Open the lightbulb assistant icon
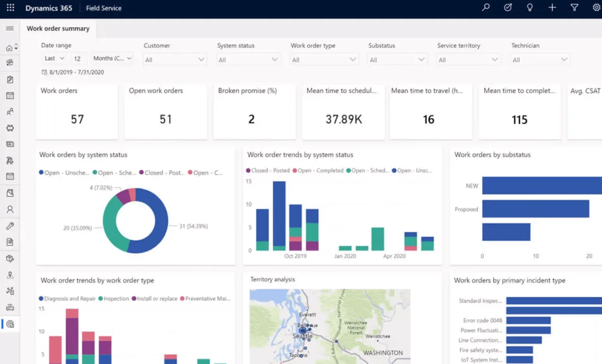Screen dimensions: 602x364 (x=530, y=7)
